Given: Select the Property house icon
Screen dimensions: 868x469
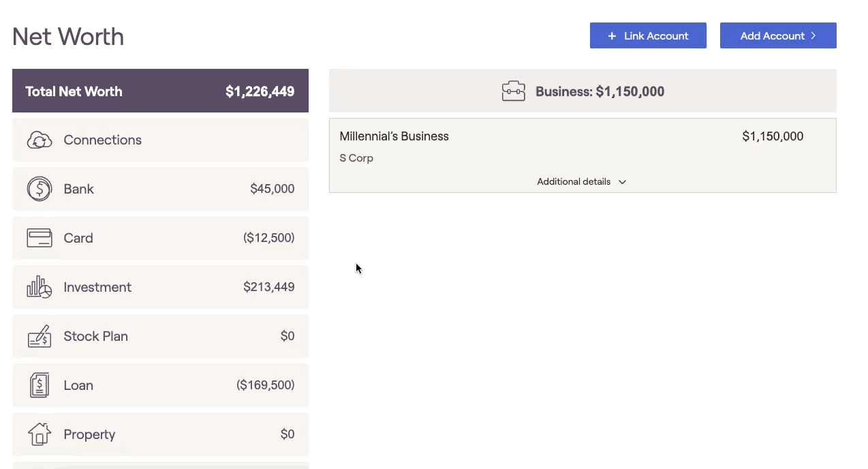Looking at the screenshot, I should tap(40, 434).
